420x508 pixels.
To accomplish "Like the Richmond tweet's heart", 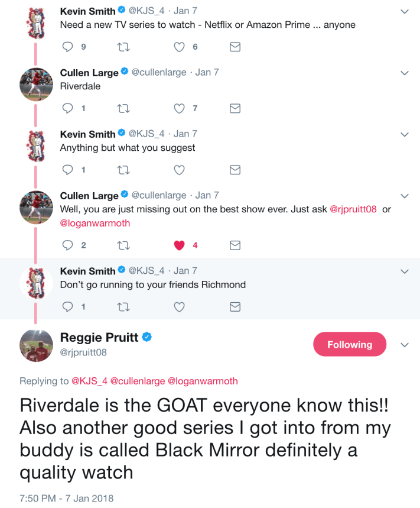I will pos(178,307).
